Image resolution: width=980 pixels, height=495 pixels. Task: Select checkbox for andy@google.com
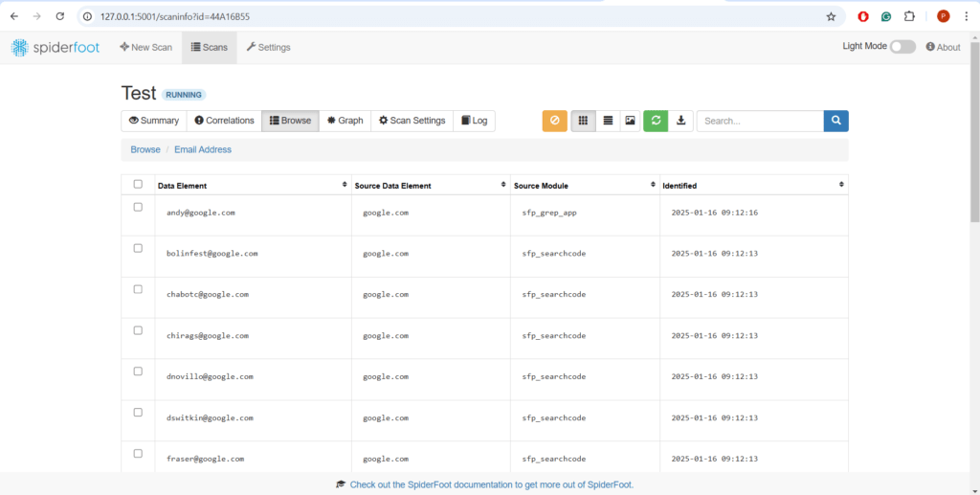point(138,207)
